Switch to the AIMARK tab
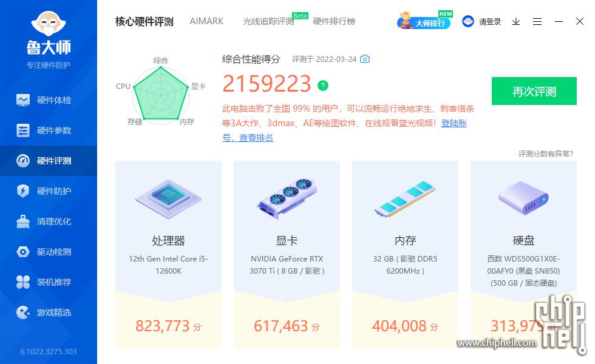The width and height of the screenshot is (595, 364). (x=206, y=21)
